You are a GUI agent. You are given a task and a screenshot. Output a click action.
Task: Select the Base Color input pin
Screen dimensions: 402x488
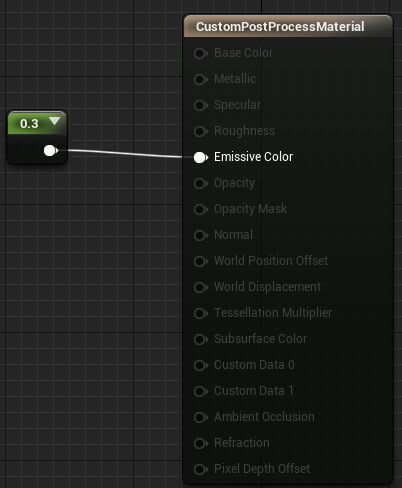(x=200, y=53)
